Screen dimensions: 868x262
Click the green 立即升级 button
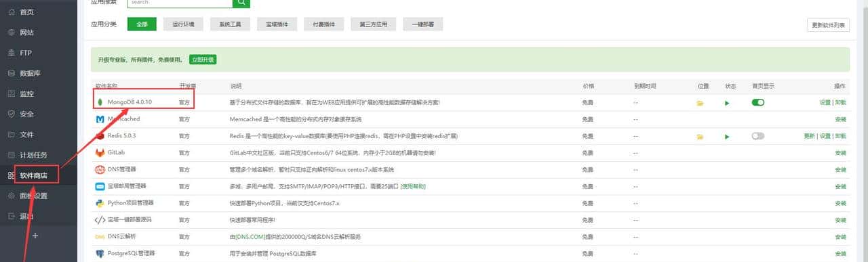tap(203, 60)
